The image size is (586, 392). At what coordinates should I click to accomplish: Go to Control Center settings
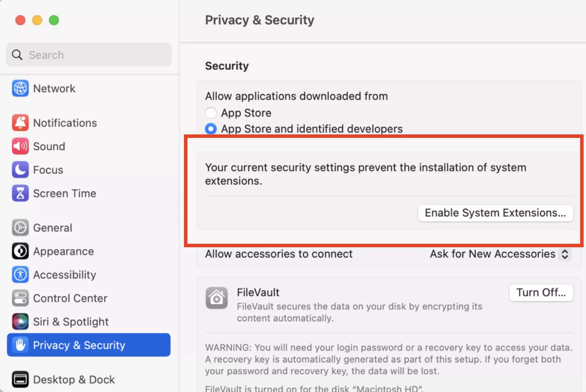70,298
